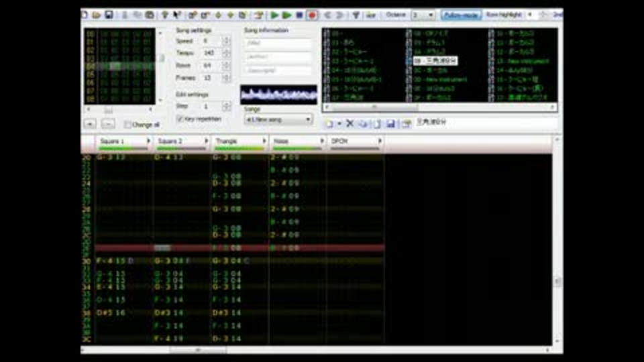Click the instrument list horizontal scrollbar

(x=439, y=107)
